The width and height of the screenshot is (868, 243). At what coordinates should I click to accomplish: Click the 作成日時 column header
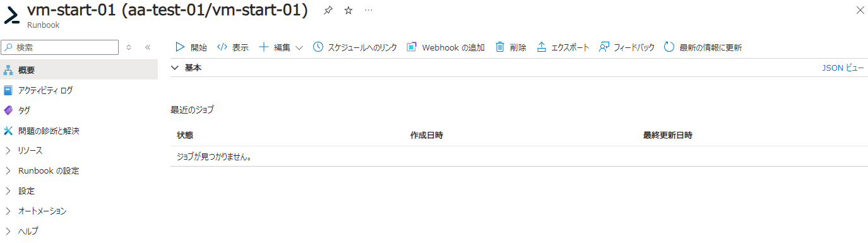click(426, 136)
